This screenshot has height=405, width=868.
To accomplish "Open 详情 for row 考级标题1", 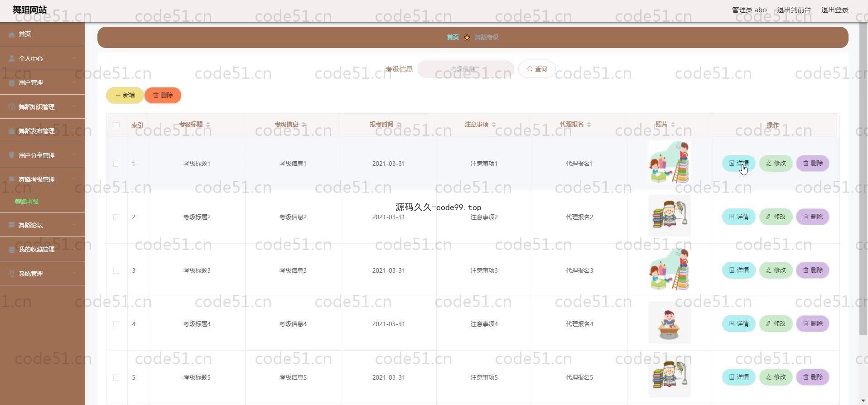I will pos(738,163).
